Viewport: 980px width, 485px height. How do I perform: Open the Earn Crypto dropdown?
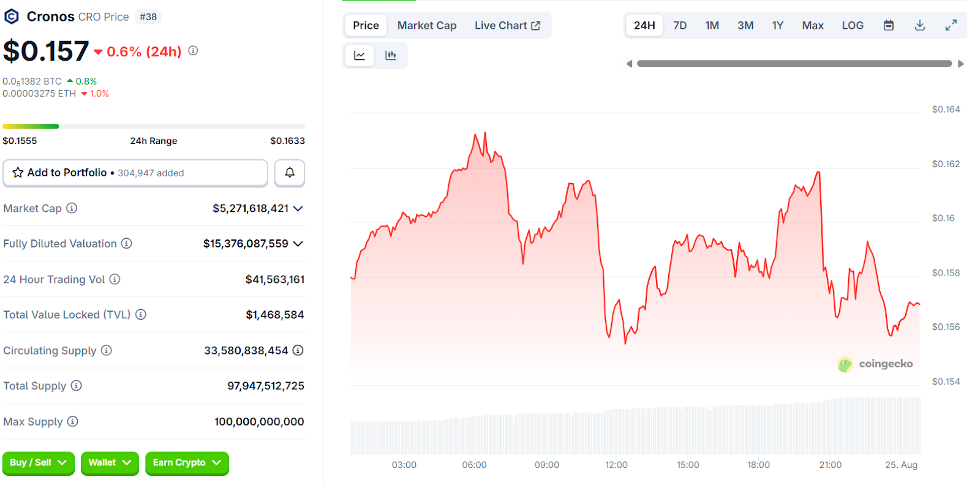tap(186, 463)
